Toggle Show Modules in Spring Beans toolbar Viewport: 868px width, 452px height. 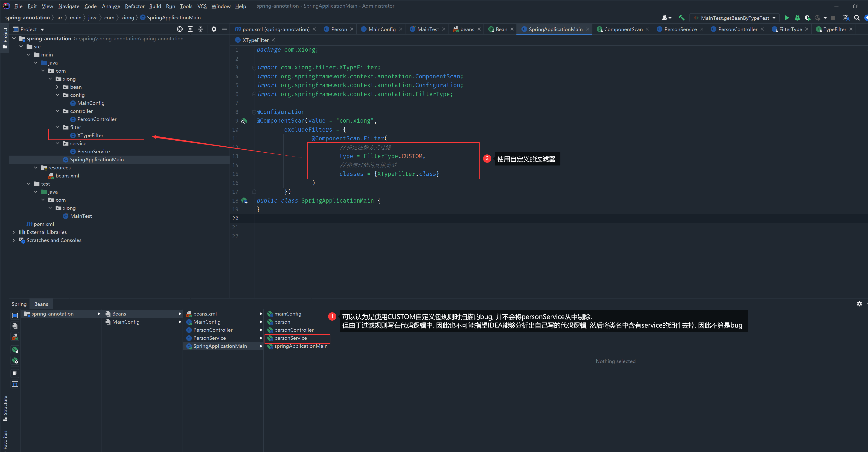click(15, 315)
